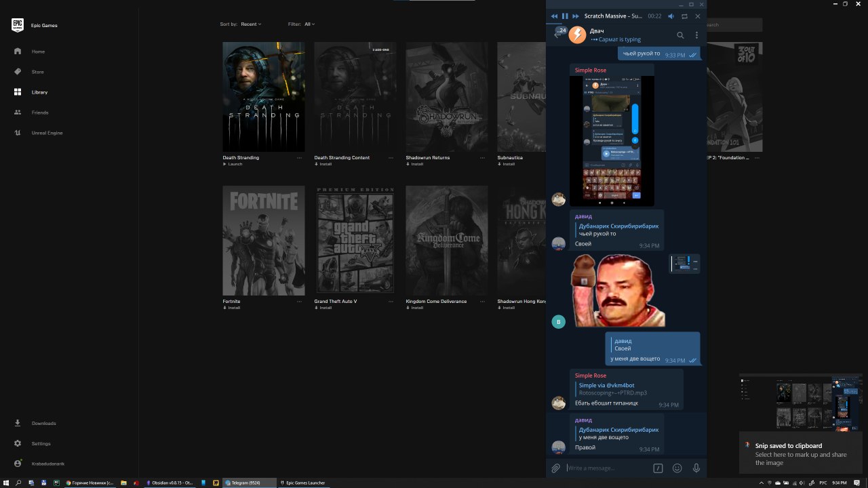Install Grand Theft Auto V
Image resolution: width=868 pixels, height=488 pixels.
click(323, 308)
